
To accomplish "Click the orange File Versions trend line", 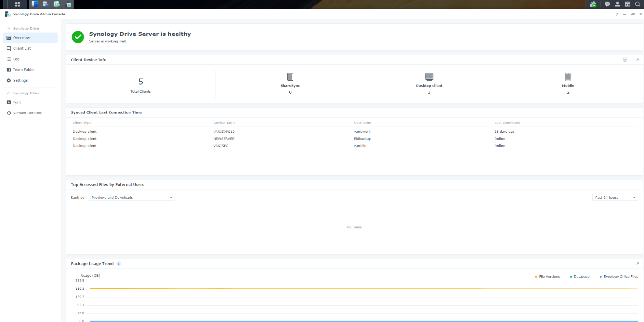I will 364,288.
